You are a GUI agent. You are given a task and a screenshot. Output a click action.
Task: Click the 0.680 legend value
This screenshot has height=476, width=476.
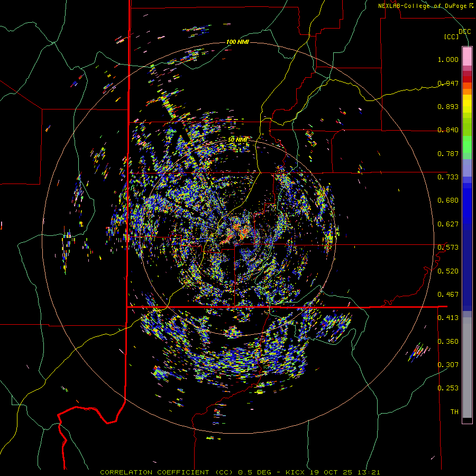coord(448,200)
